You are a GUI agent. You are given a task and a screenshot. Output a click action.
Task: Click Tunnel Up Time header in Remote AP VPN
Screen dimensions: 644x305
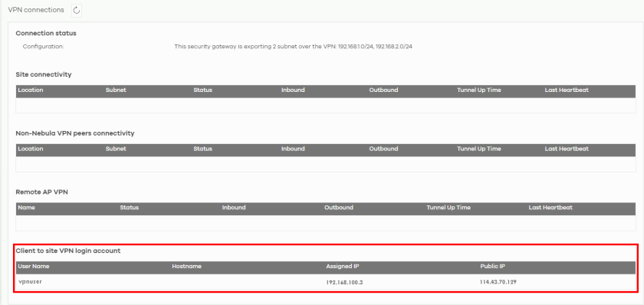click(449, 208)
